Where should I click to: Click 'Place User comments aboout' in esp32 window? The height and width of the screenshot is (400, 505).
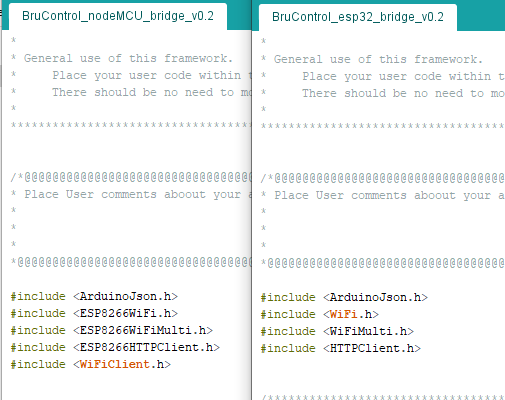365,195
